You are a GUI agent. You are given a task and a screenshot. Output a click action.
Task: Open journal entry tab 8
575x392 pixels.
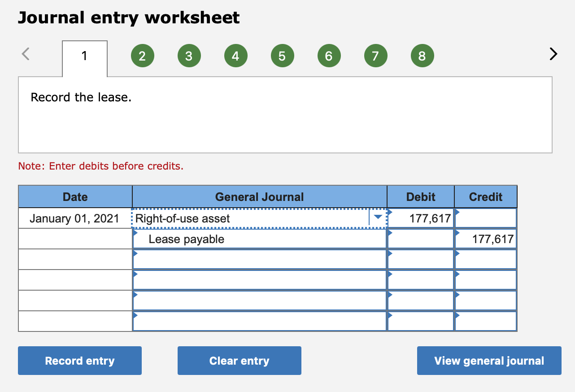422,55
